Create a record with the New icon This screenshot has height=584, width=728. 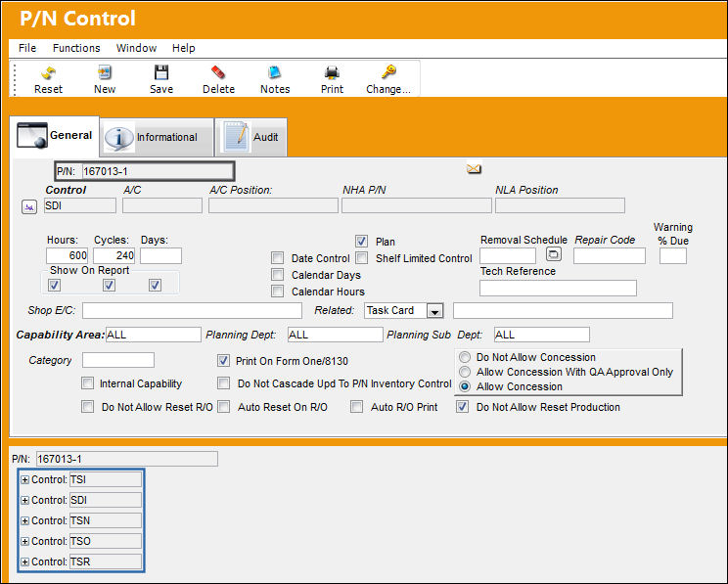tap(105, 72)
